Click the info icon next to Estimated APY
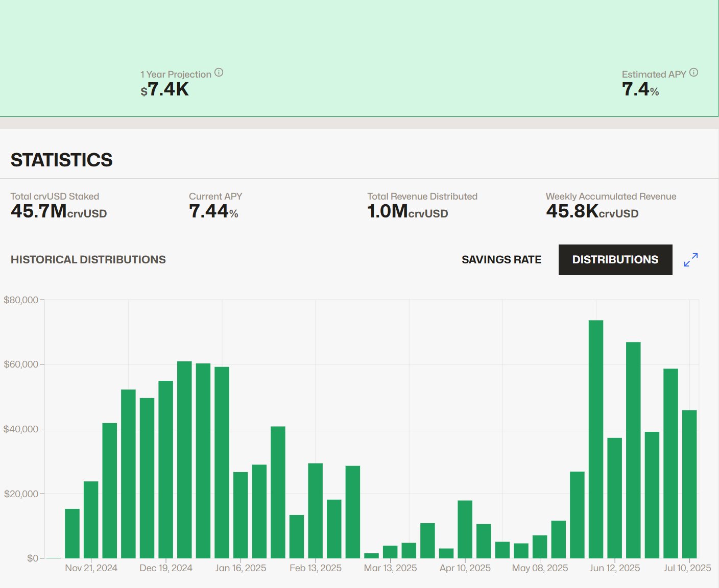The image size is (719, 588). point(693,72)
